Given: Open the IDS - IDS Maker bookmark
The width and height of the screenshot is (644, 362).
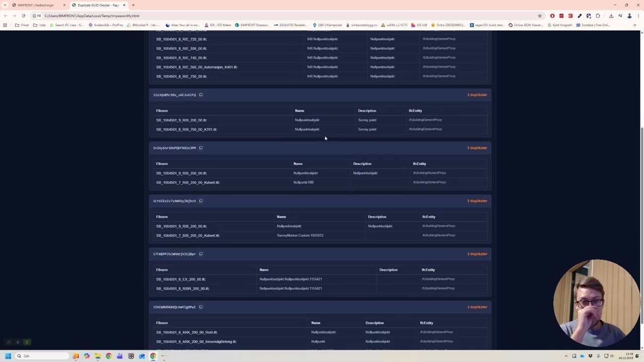Looking at the screenshot, I should pyautogui.click(x=218, y=25).
